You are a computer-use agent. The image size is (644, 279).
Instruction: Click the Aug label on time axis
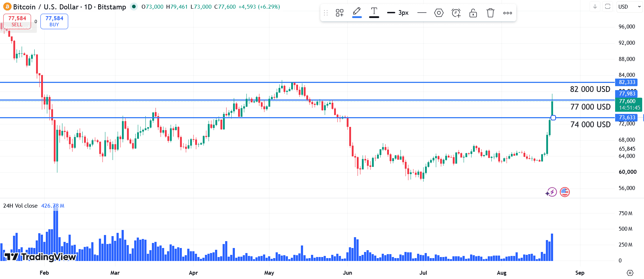(x=501, y=273)
